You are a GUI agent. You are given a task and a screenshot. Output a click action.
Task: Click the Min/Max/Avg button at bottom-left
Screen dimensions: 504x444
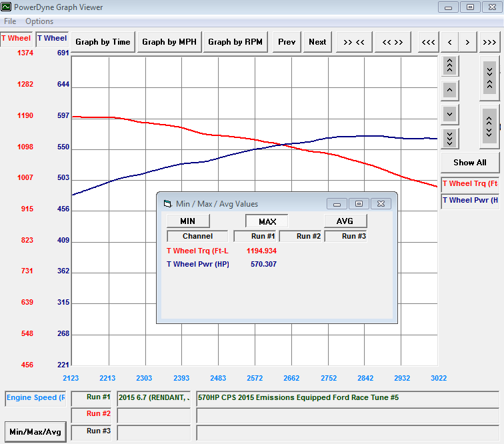point(35,432)
